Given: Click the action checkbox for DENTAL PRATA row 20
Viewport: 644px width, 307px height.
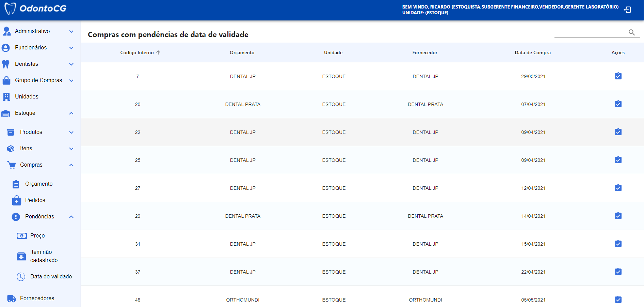Looking at the screenshot, I should point(618,104).
